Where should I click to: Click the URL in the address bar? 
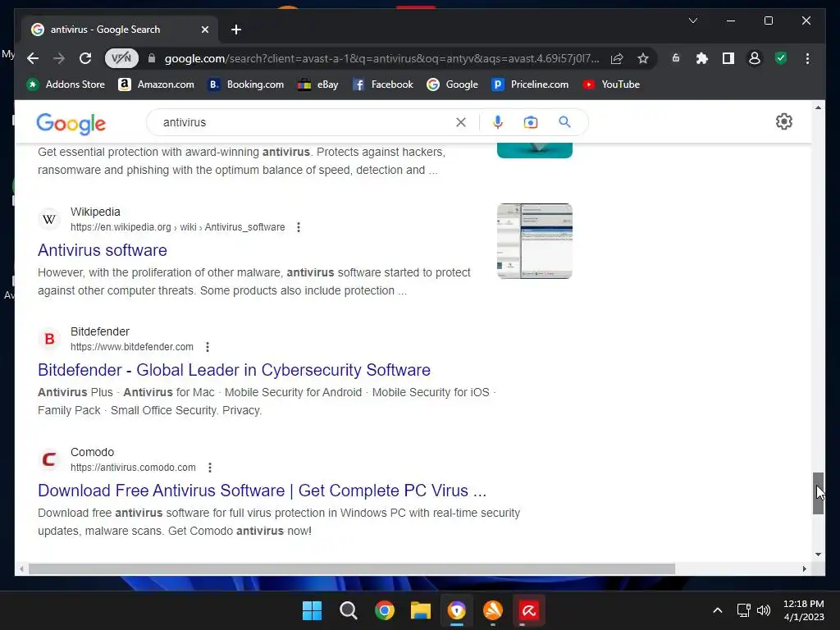(x=381, y=58)
